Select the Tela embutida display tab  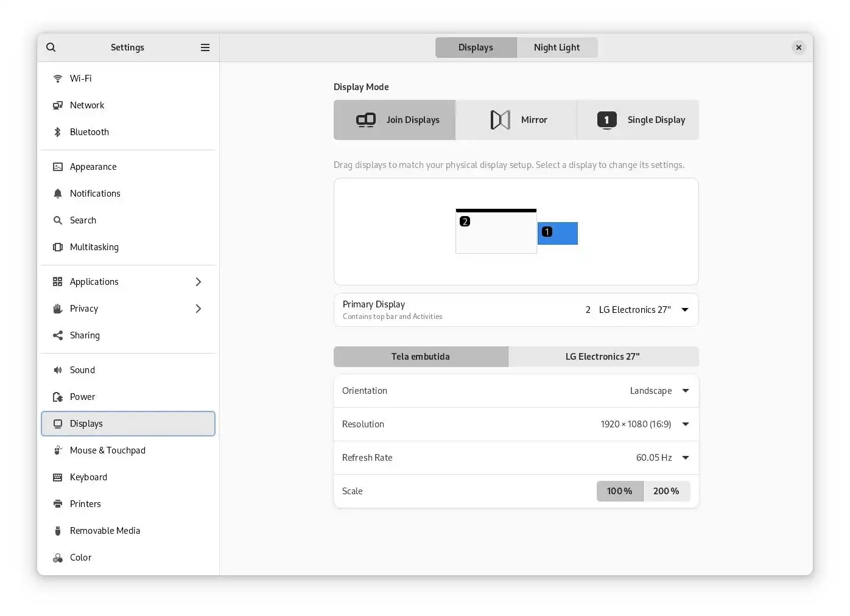(x=421, y=357)
